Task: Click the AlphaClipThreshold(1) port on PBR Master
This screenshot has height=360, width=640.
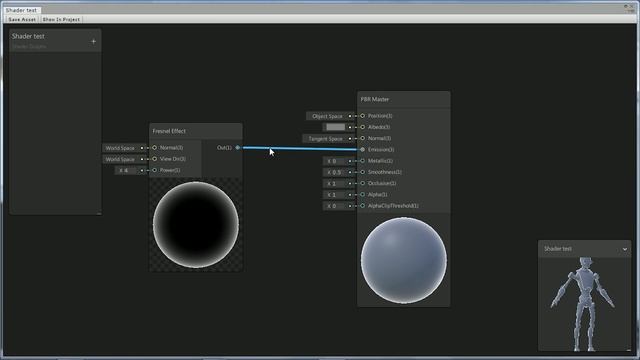Action: coord(362,206)
